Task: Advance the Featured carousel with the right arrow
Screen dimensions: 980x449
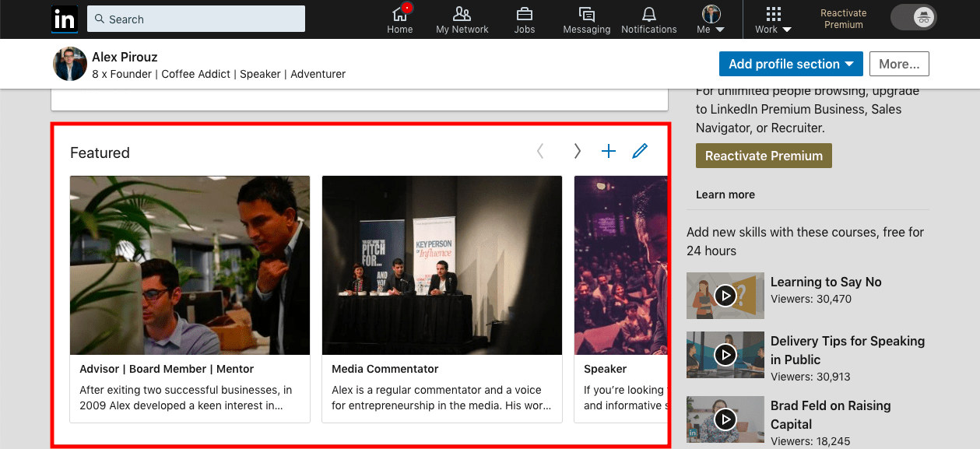Action: (x=577, y=151)
